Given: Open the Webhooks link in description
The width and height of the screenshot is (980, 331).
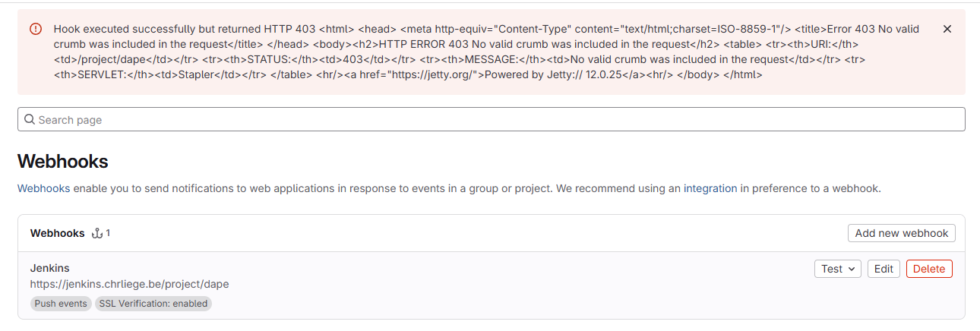Looking at the screenshot, I should click(43, 188).
